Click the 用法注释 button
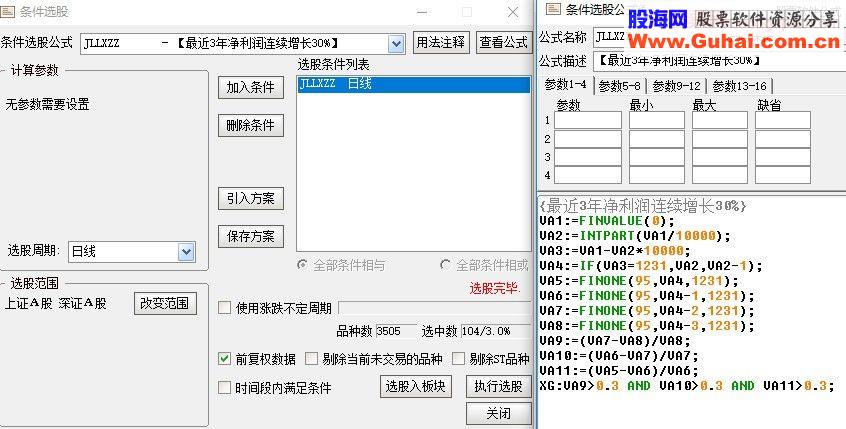 coord(441,43)
